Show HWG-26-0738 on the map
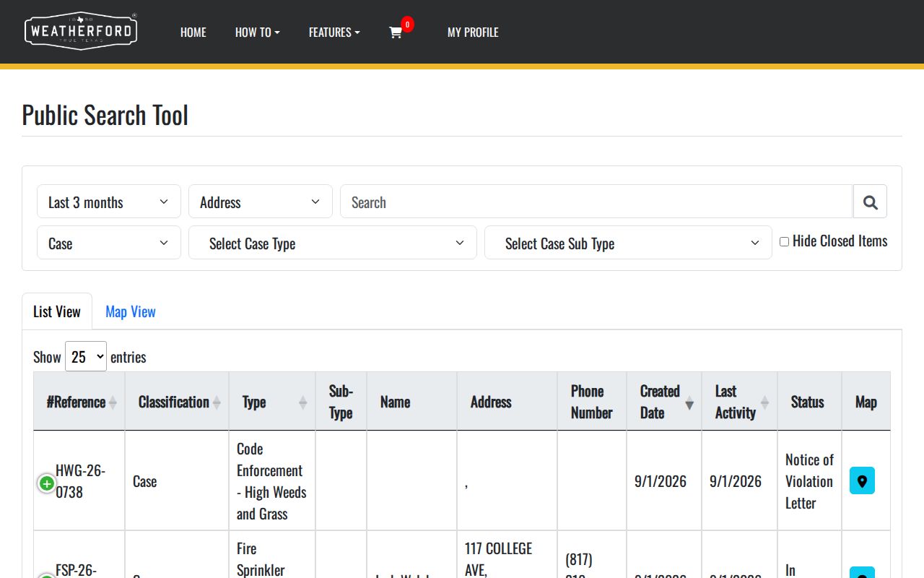 pos(862,480)
